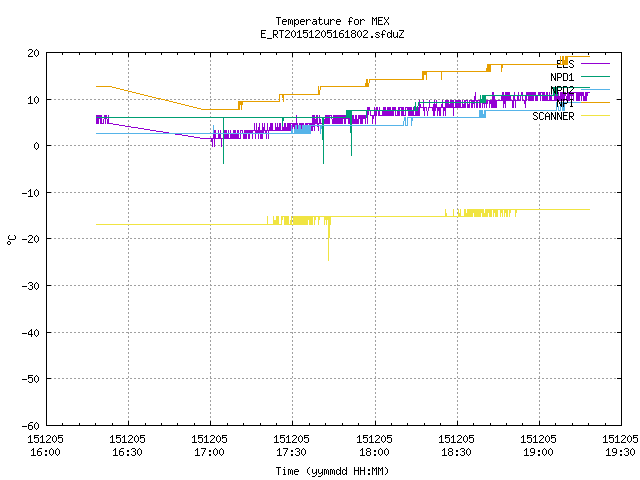
Task: Select the file name "E_RT20151205161802.sfduZ" subtitle
Action: pyautogui.click(x=332, y=34)
